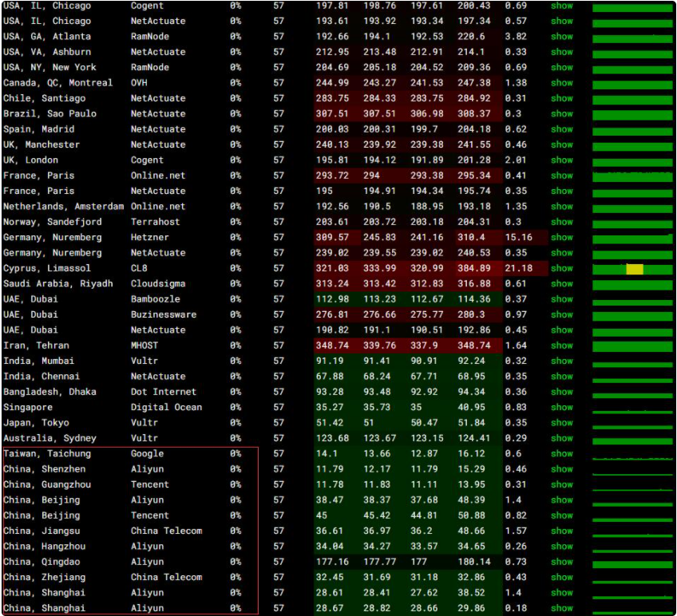Click the graph bar for India, Mumbai
The image size is (677, 616).
pos(632,361)
